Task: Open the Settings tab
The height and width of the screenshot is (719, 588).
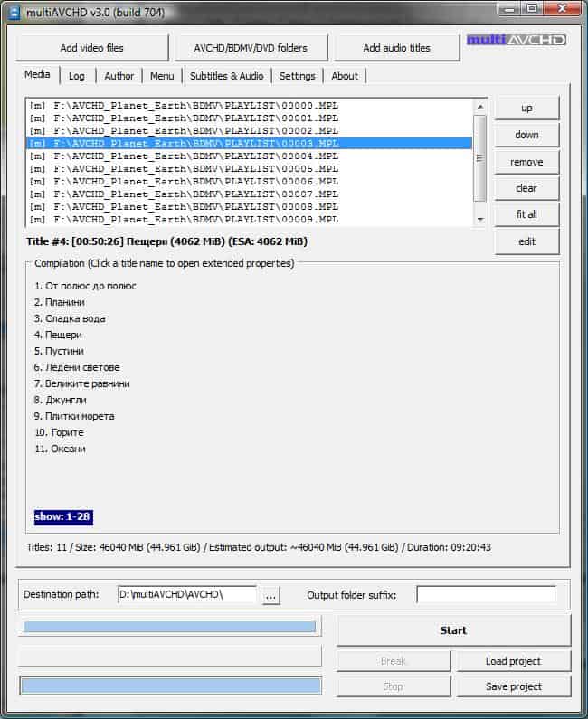Action: coord(298,76)
